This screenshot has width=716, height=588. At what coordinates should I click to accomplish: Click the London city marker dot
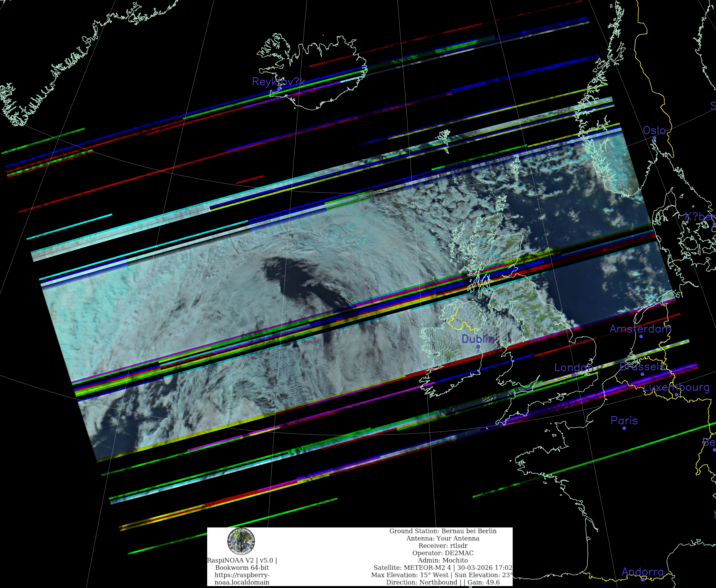coord(574,375)
